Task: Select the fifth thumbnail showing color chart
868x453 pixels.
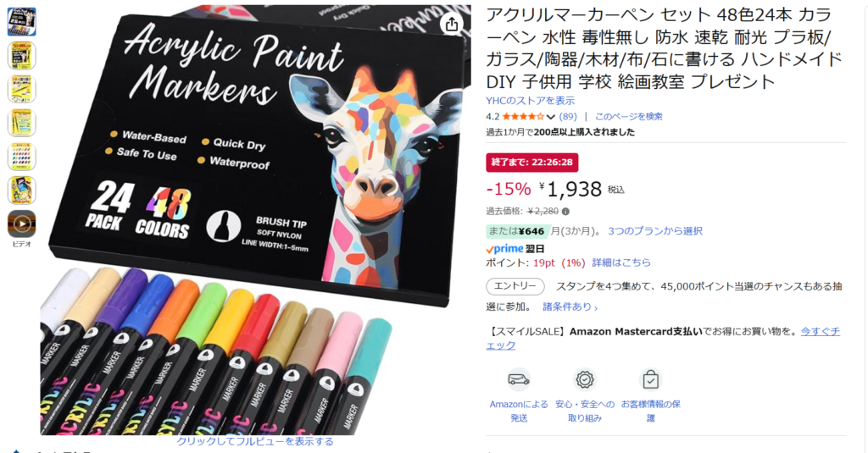Action: tap(21, 157)
